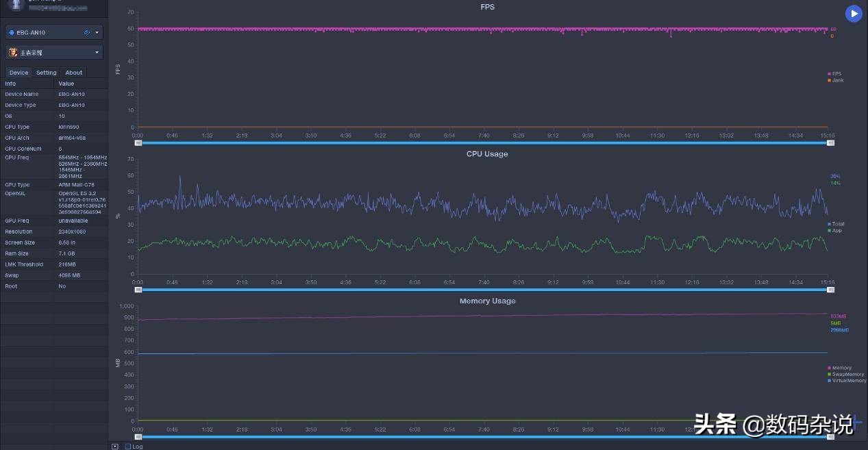Click right handle of CPU Usage range slider
The width and height of the screenshot is (868, 450).
click(830, 290)
